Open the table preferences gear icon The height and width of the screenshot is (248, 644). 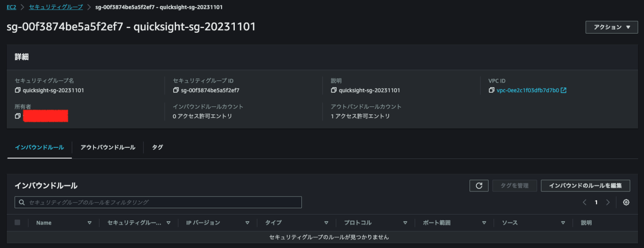click(x=626, y=202)
